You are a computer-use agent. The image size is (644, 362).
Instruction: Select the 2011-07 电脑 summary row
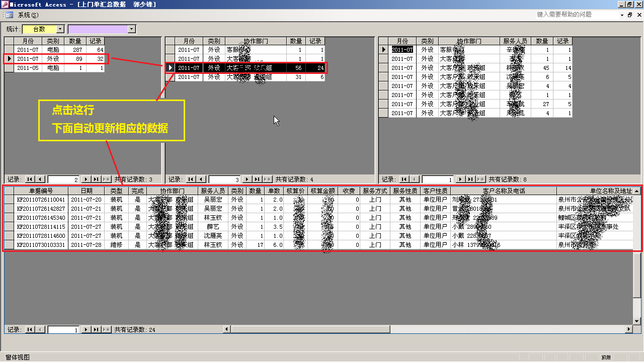coord(9,50)
